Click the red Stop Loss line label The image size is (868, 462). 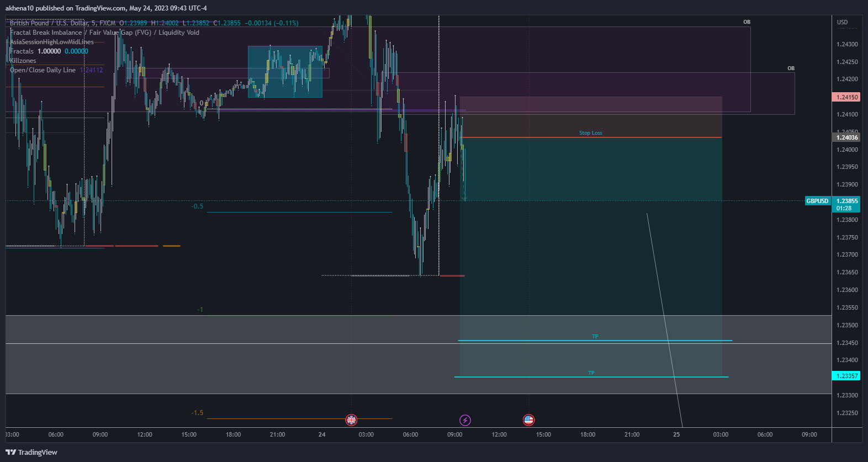pyautogui.click(x=590, y=133)
